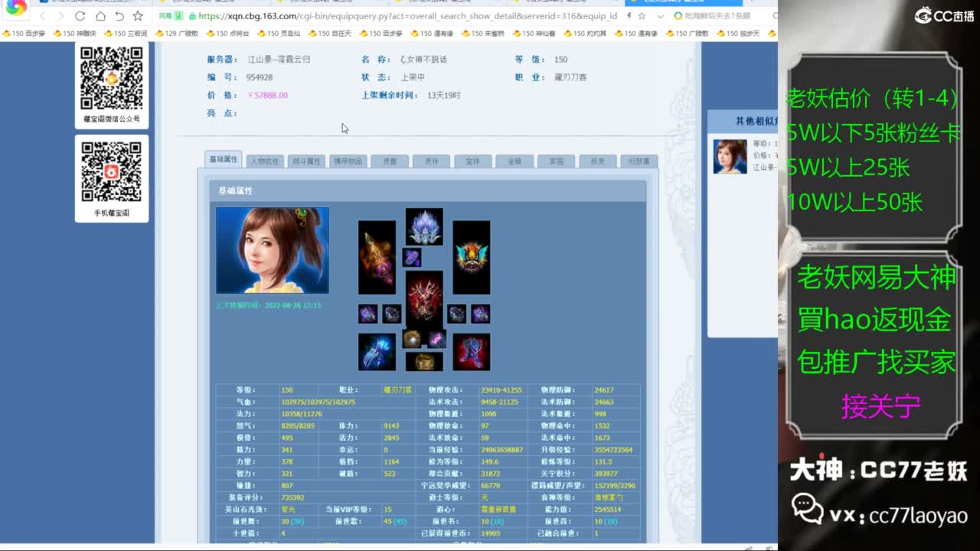Click the 上架中 status text

[x=413, y=77]
